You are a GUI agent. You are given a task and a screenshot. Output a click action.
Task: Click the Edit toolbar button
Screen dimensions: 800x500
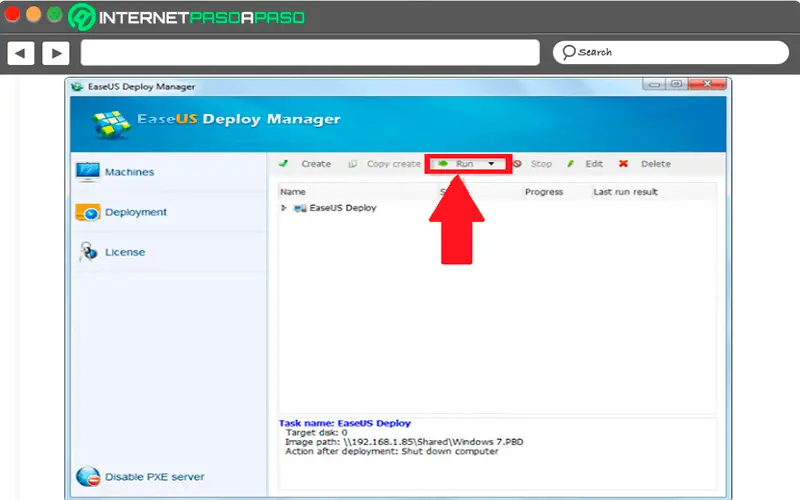[x=594, y=164]
